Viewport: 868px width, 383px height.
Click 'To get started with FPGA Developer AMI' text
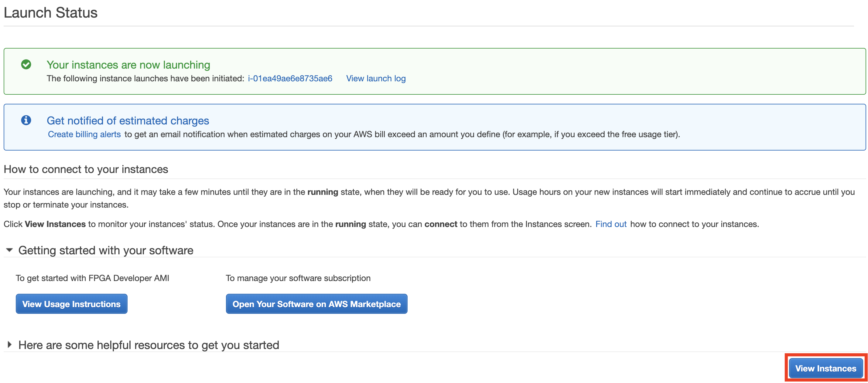tap(92, 278)
